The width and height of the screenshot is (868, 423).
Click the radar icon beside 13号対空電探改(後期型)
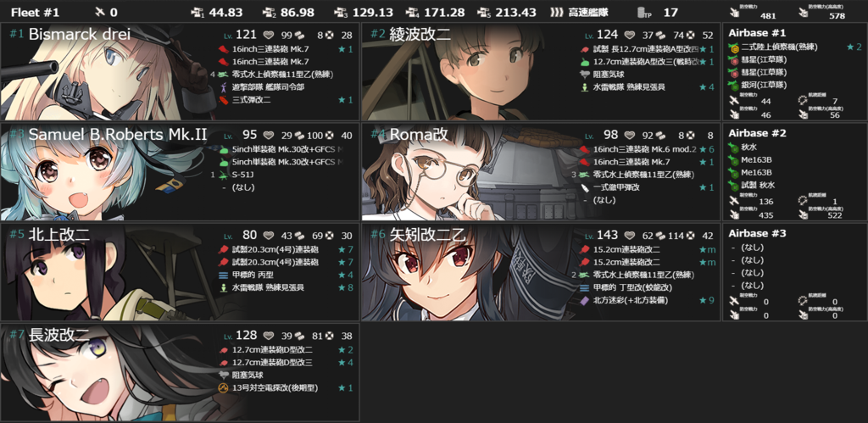click(223, 388)
